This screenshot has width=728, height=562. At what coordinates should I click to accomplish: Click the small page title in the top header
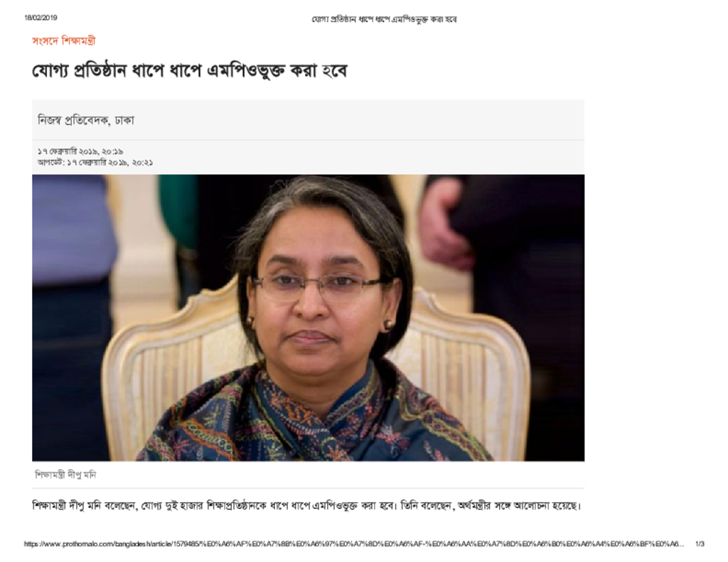pos(384,19)
